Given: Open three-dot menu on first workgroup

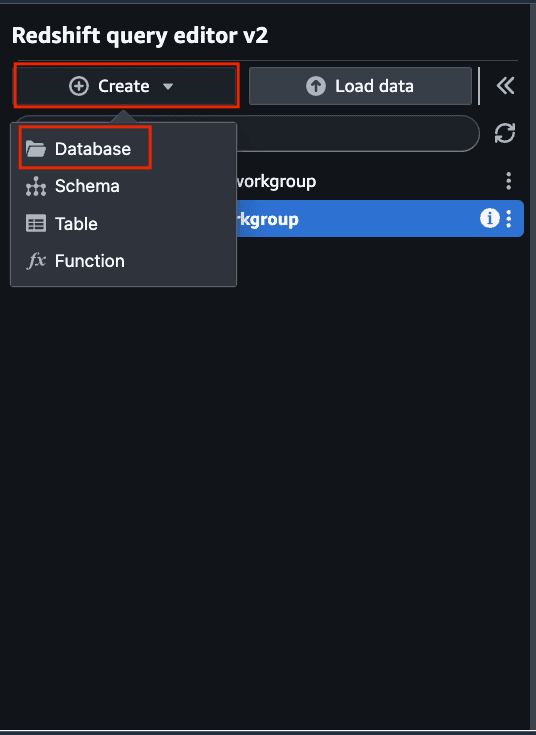Looking at the screenshot, I should tap(509, 181).
